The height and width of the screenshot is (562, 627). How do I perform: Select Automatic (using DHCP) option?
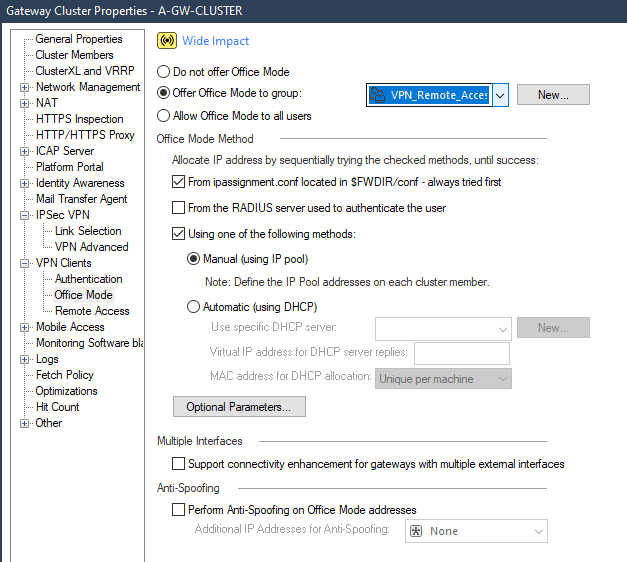(x=195, y=307)
